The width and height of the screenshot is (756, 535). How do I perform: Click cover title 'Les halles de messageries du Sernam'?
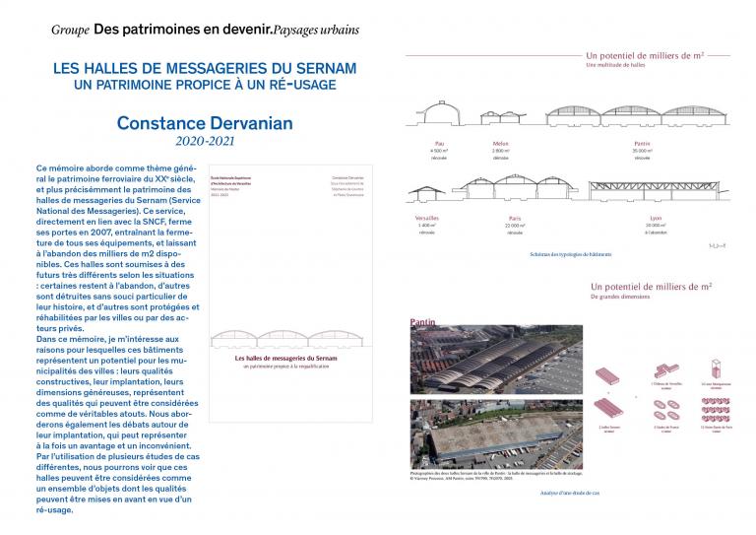click(x=285, y=358)
